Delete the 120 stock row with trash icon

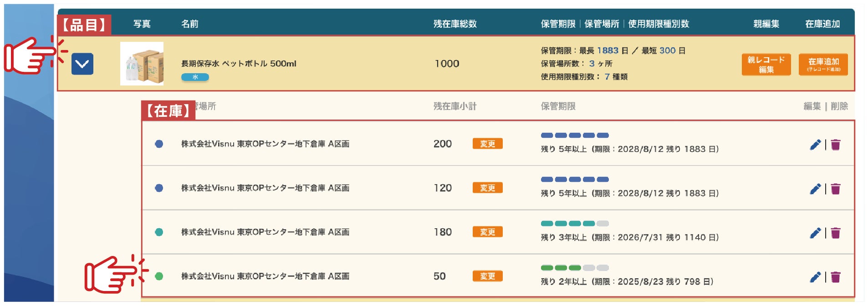836,189
